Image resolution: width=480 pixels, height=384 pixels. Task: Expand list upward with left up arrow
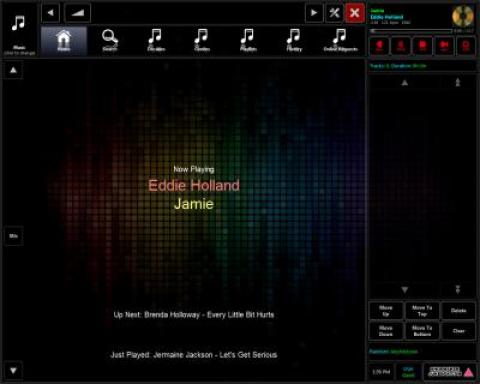(x=13, y=70)
